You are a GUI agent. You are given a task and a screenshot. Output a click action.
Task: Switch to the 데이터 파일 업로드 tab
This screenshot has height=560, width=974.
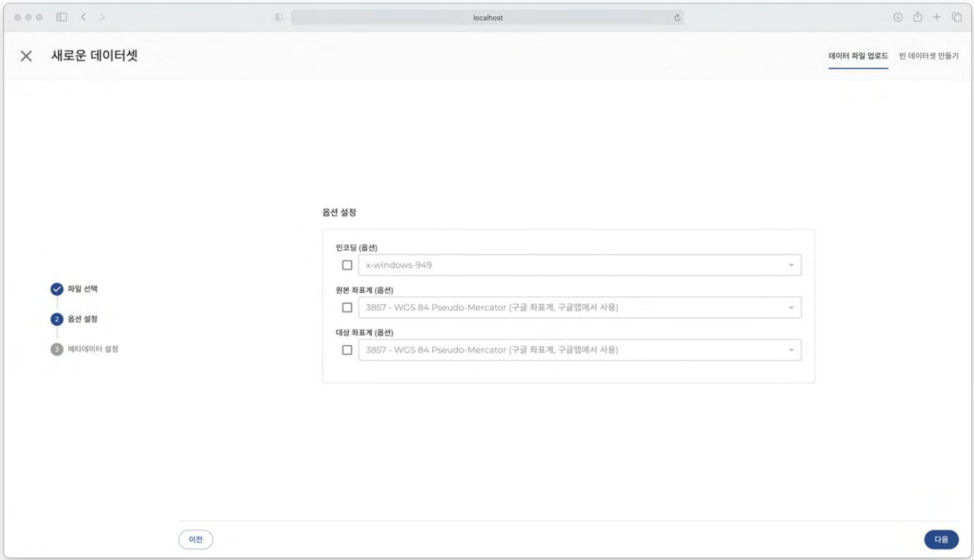tap(858, 56)
